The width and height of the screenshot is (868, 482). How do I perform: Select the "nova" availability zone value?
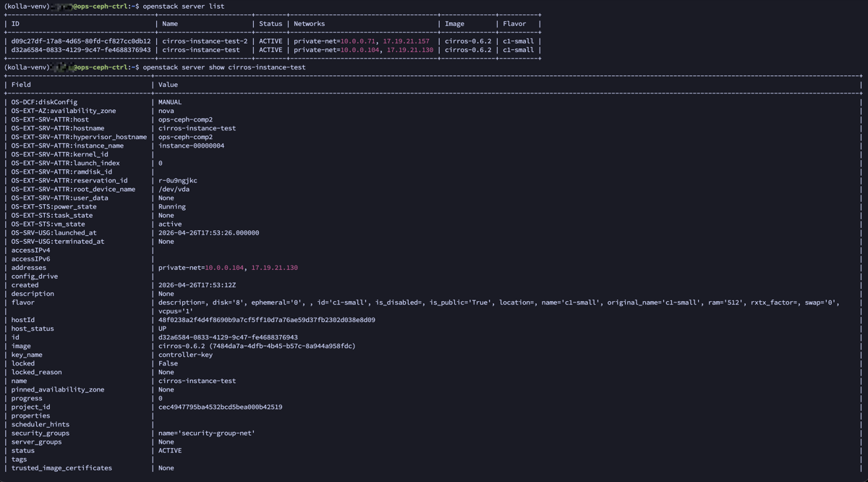166,111
